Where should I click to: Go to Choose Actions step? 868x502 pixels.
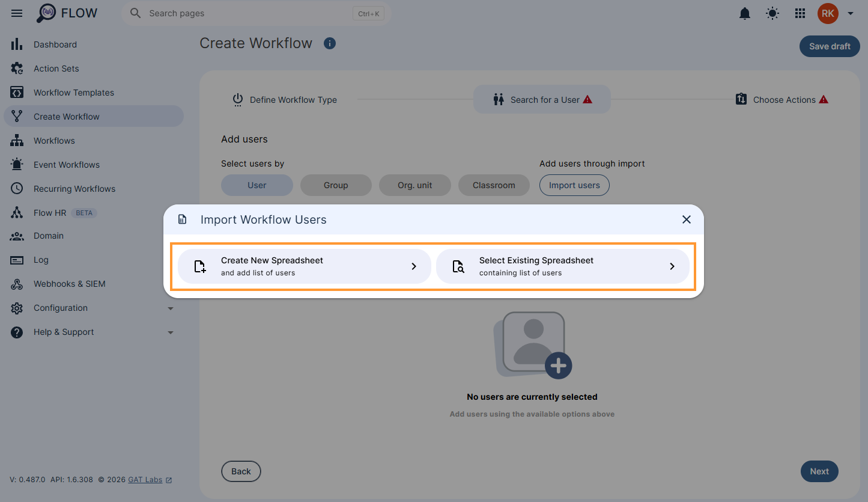(782, 100)
